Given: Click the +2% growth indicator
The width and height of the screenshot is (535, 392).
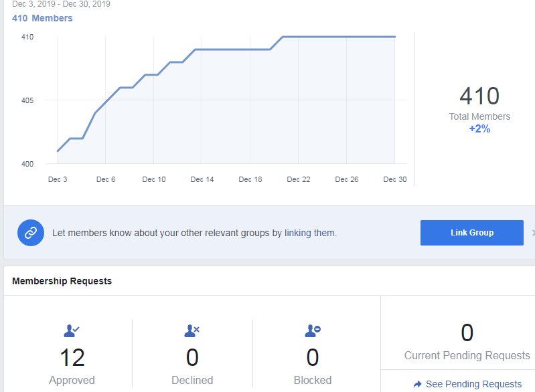Looking at the screenshot, I should [x=479, y=128].
